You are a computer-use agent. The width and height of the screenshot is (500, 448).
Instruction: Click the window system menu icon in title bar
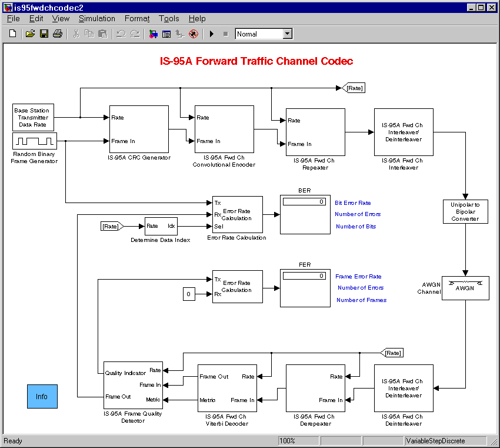coord(8,7)
